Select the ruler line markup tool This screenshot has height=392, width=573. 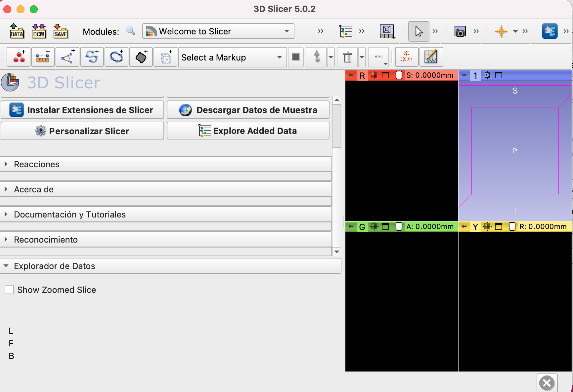pyautogui.click(x=43, y=57)
